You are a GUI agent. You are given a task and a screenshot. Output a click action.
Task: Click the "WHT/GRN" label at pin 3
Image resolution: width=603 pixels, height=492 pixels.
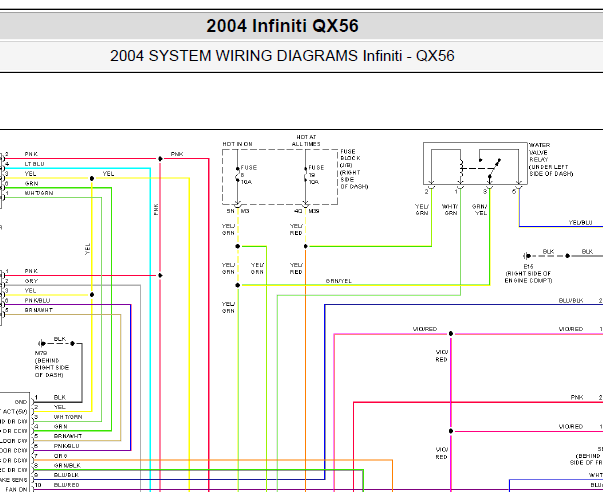coord(68,417)
